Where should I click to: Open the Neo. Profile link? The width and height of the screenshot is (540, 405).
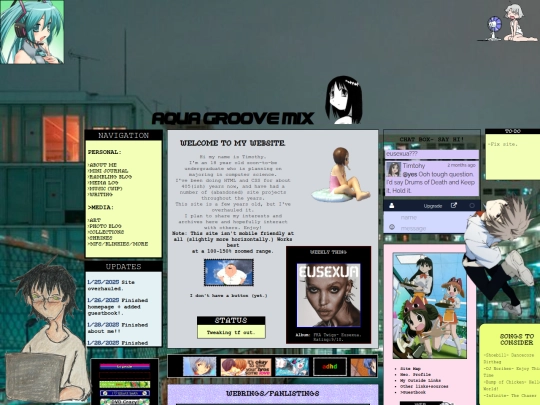415,374
